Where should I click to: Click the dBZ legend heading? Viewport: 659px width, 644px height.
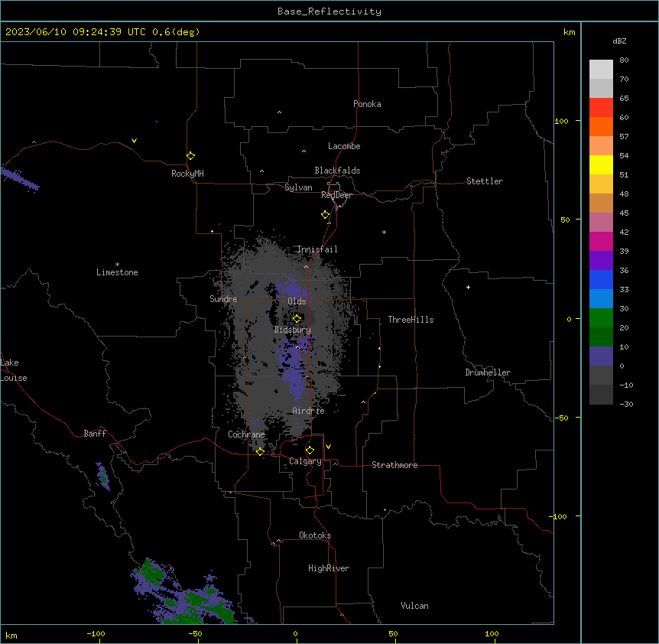[619, 41]
